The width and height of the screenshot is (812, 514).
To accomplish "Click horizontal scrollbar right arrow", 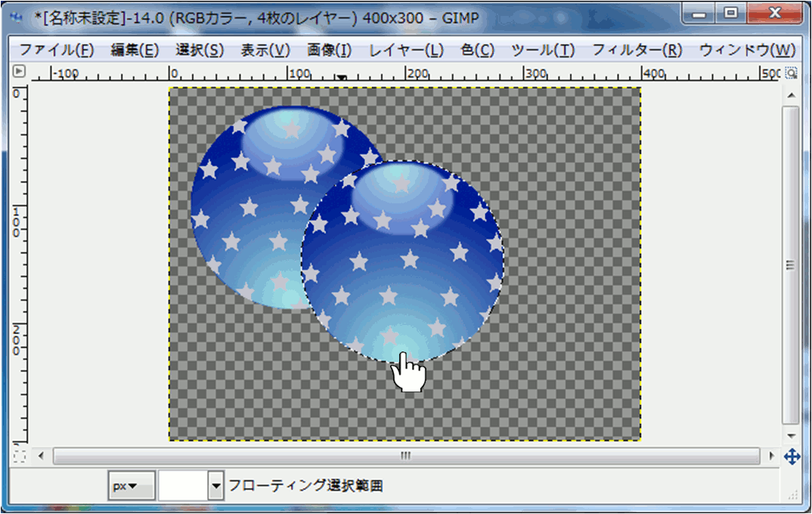I will (x=771, y=456).
